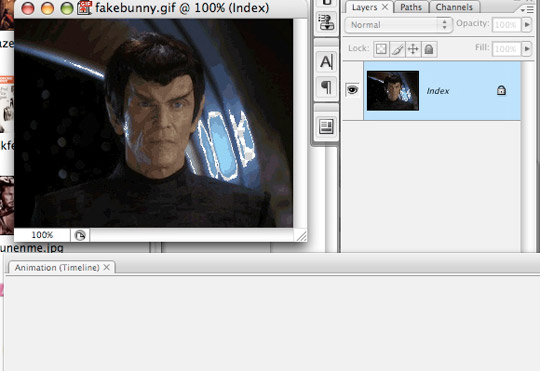Expand the Fill slider arrow
This screenshot has height=371, width=540.
(x=527, y=49)
